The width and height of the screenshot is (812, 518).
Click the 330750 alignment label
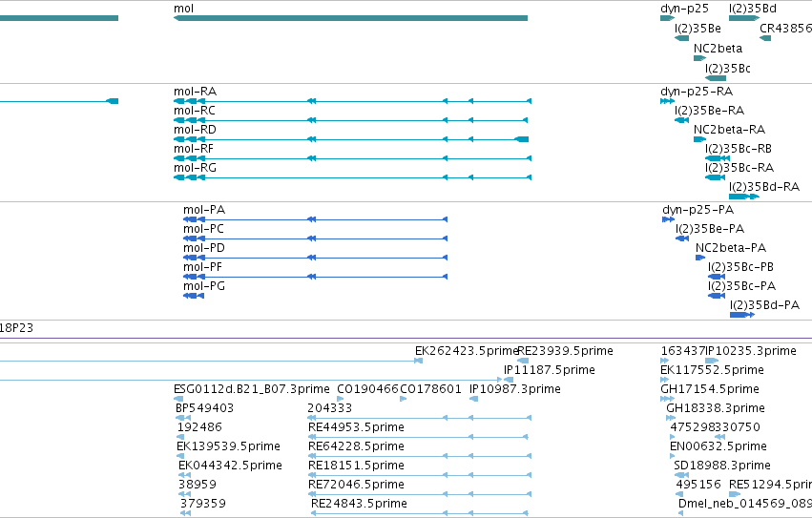[738, 427]
